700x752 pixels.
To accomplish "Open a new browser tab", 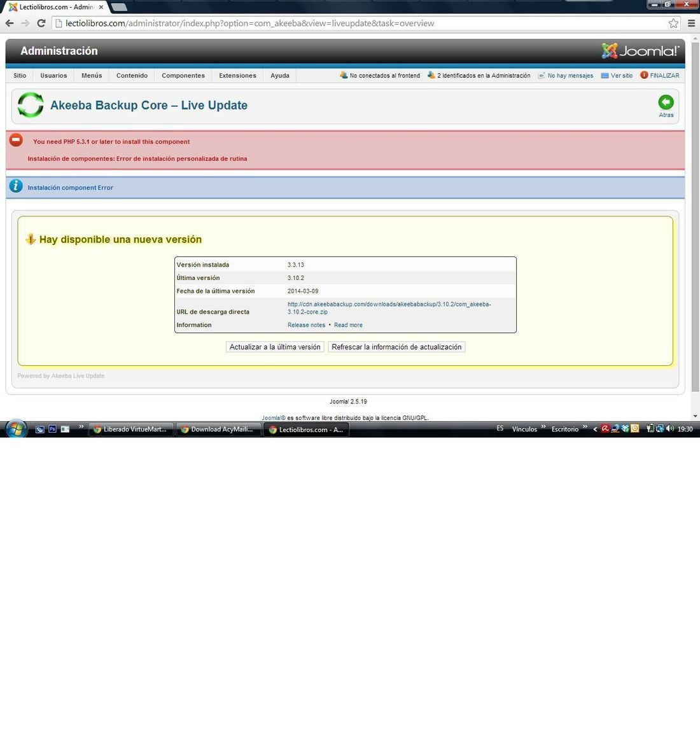I will (119, 7).
